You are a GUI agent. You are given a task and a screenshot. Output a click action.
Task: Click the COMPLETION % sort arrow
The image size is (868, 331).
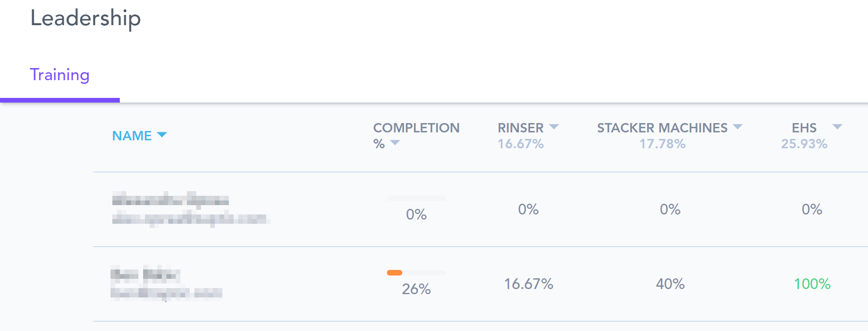(x=395, y=143)
